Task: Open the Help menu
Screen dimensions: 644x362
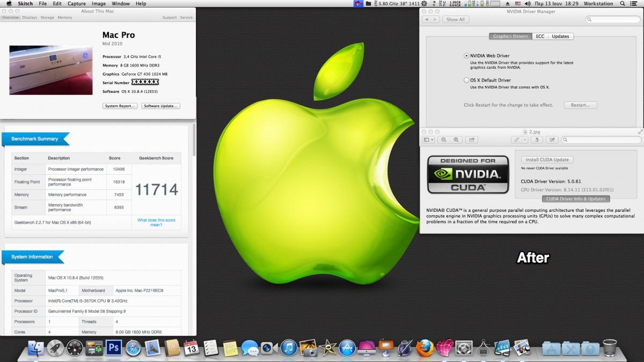Action: 141,4
